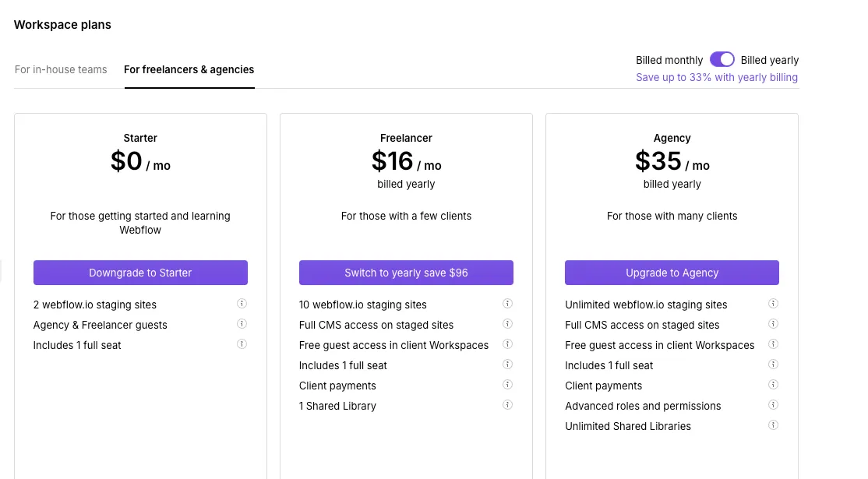Open info icon for Agency & Freelancer guests
The image size is (868, 479).
(242, 324)
